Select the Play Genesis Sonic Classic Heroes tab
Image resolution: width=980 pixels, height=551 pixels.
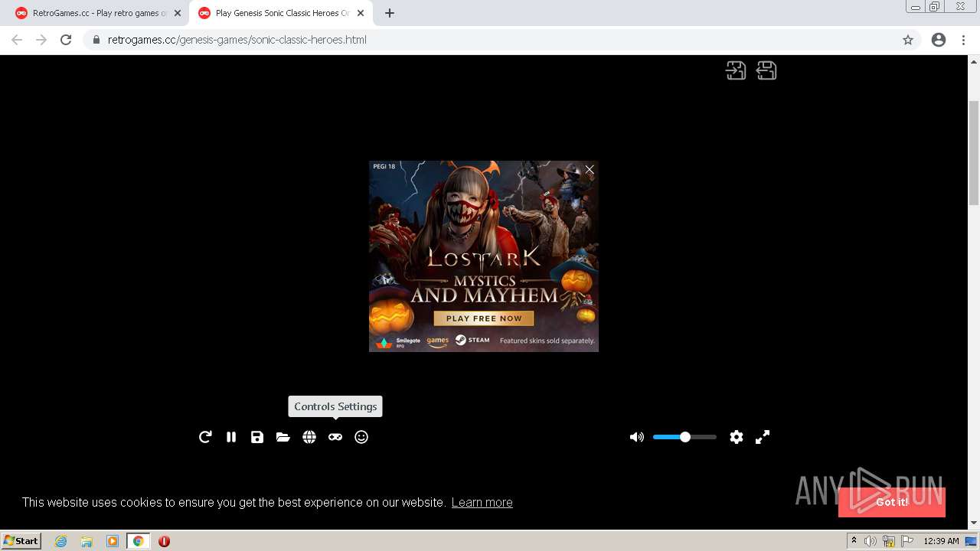(x=279, y=13)
